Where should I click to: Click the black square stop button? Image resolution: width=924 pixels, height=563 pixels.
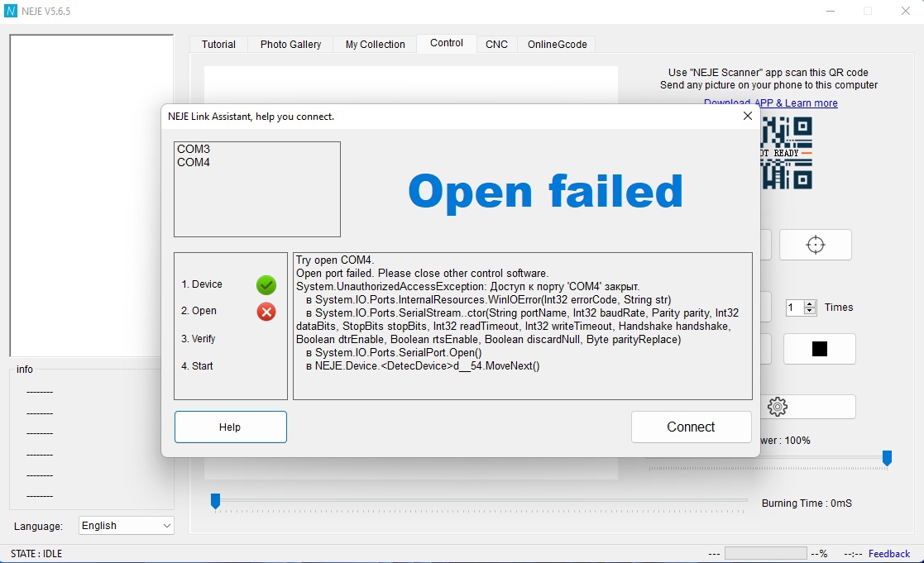click(x=819, y=349)
